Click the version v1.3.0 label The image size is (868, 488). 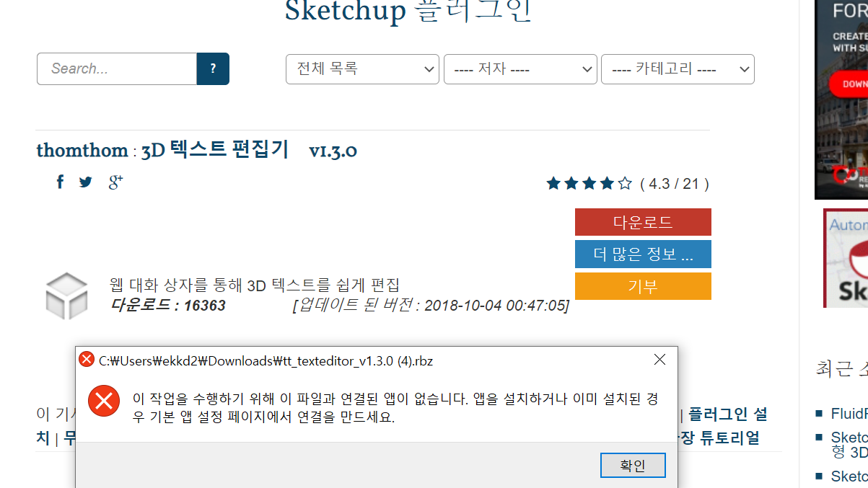333,151
